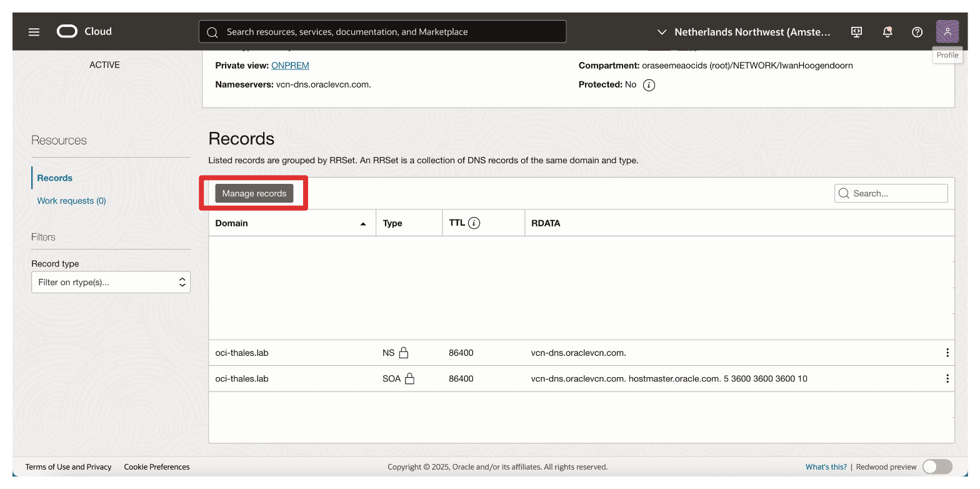Open the Profile avatar menu

[947, 31]
